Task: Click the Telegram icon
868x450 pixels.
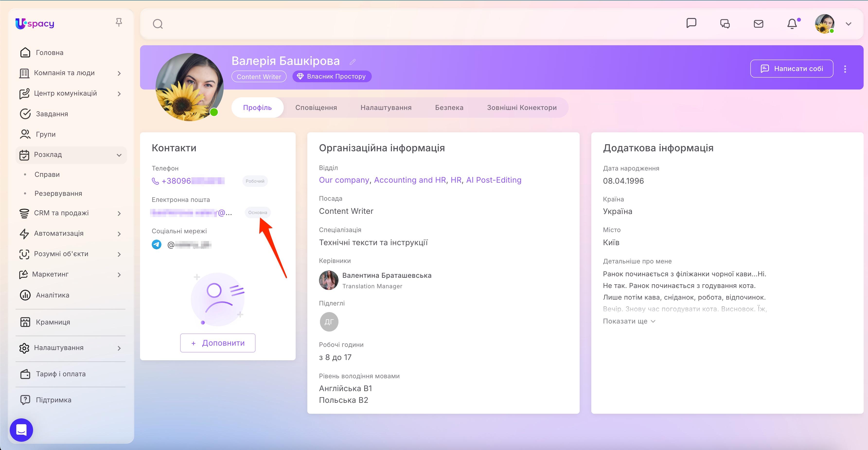Action: (x=157, y=244)
